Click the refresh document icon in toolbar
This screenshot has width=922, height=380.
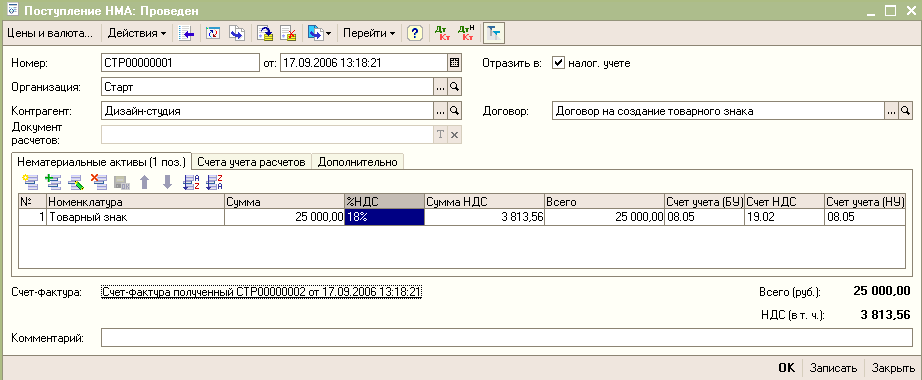(x=213, y=34)
